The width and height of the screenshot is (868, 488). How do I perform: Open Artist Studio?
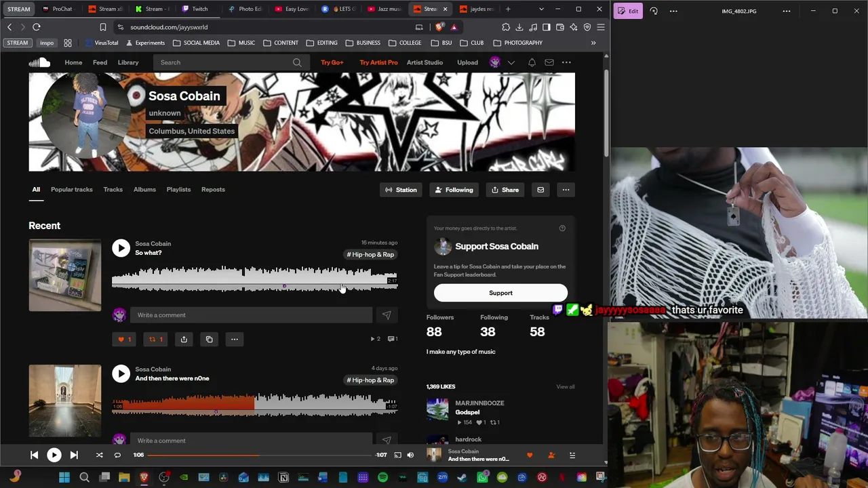tap(425, 62)
